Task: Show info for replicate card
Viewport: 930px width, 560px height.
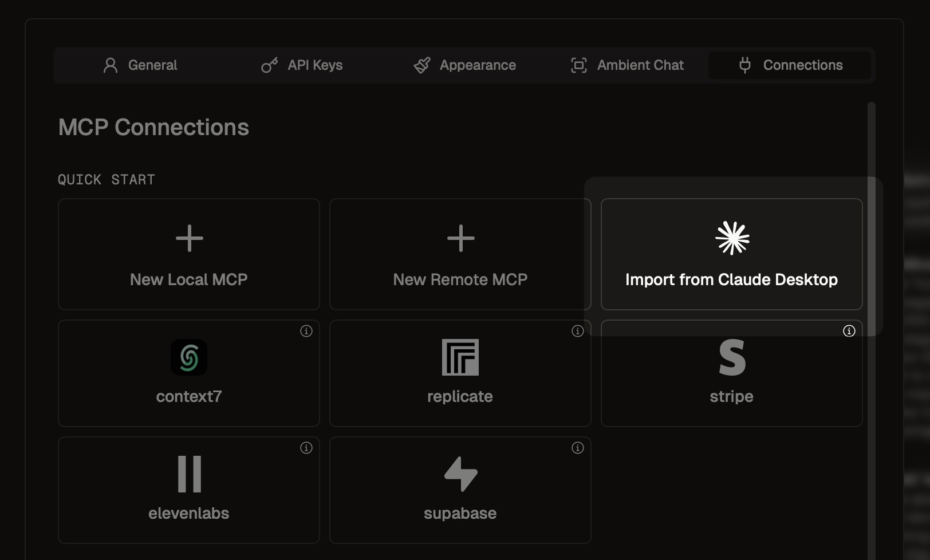Action: [x=578, y=331]
